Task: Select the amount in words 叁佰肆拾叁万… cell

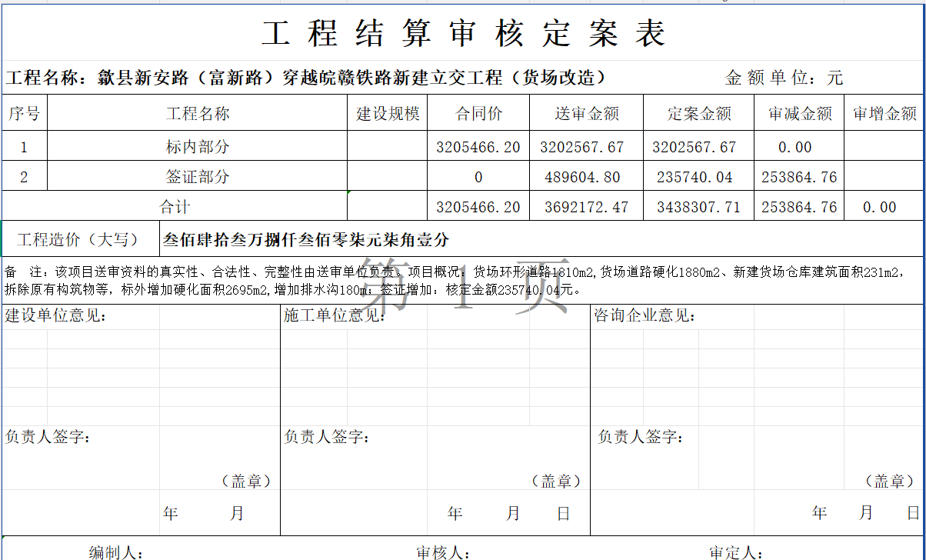Action: (x=541, y=239)
